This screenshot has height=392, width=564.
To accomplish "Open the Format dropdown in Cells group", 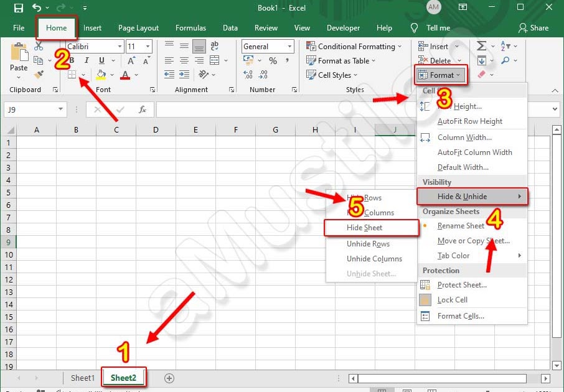I will coord(441,75).
